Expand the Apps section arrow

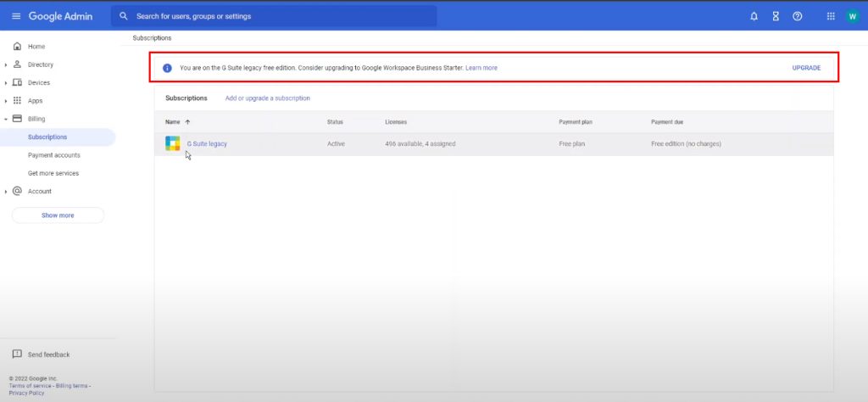point(6,101)
